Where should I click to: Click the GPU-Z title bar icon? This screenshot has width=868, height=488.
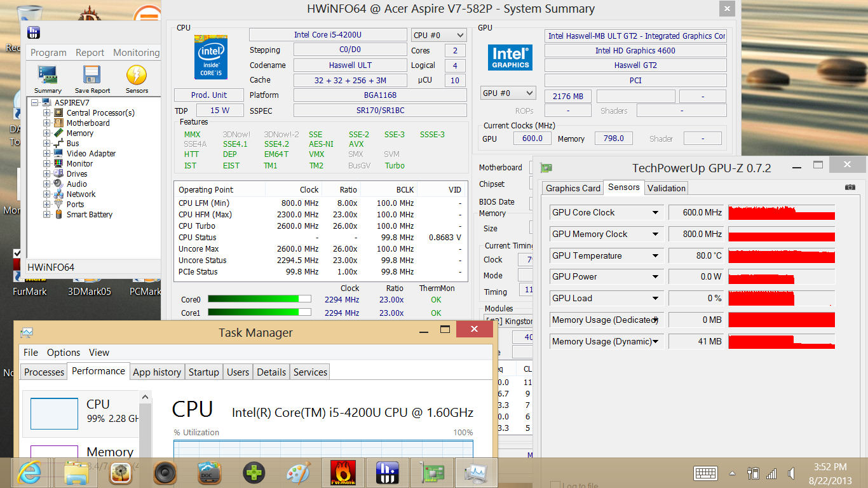[546, 168]
